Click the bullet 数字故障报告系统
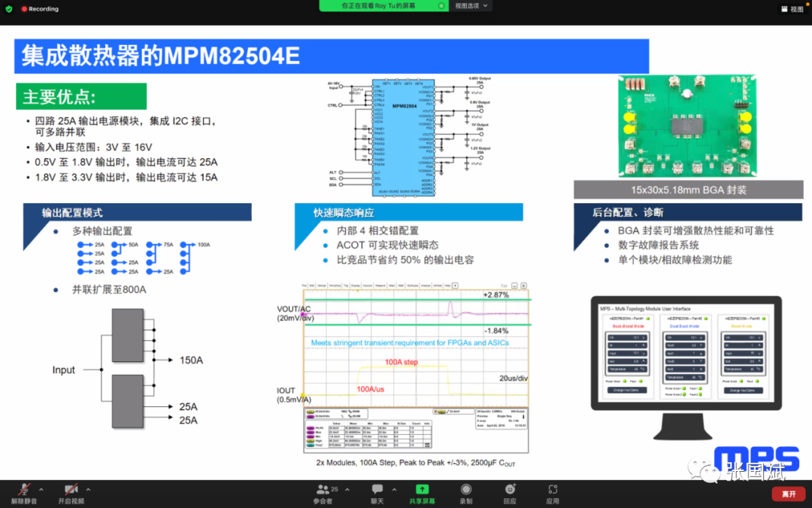Viewport: 812px width, 508px height. pyautogui.click(x=658, y=245)
